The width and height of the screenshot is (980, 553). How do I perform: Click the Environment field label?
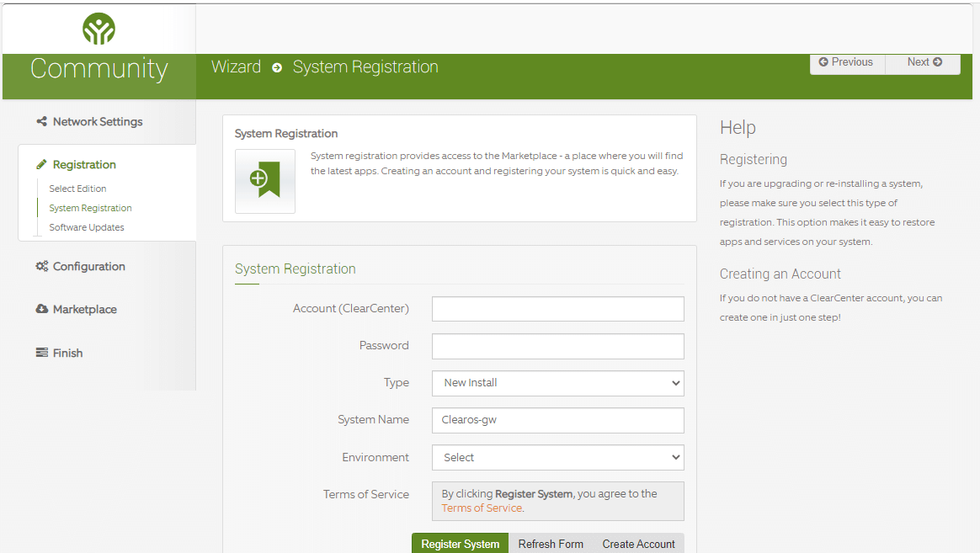tap(375, 457)
